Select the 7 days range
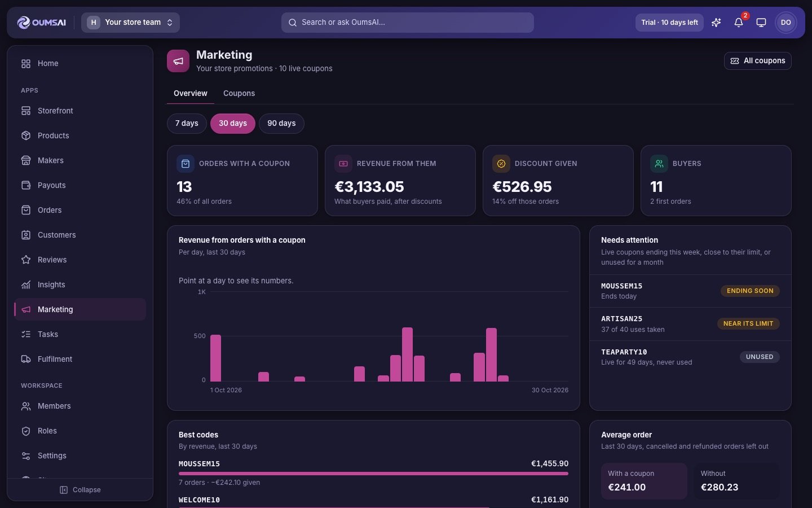The image size is (812, 508). pyautogui.click(x=187, y=124)
